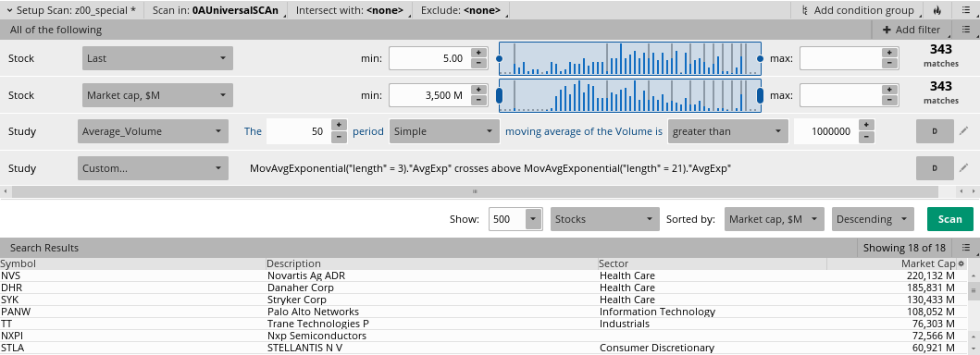Decrease the moving average period with minus
This screenshot has height=355, width=980.
(339, 136)
